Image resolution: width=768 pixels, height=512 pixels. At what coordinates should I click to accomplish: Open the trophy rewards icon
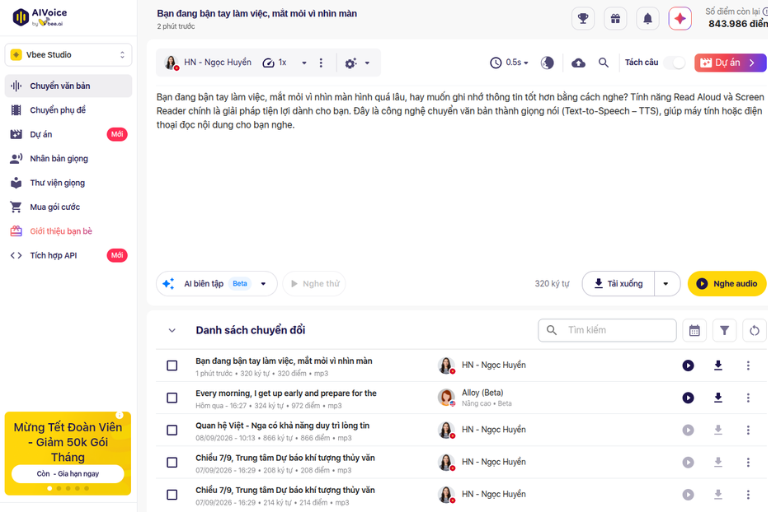pyautogui.click(x=583, y=19)
